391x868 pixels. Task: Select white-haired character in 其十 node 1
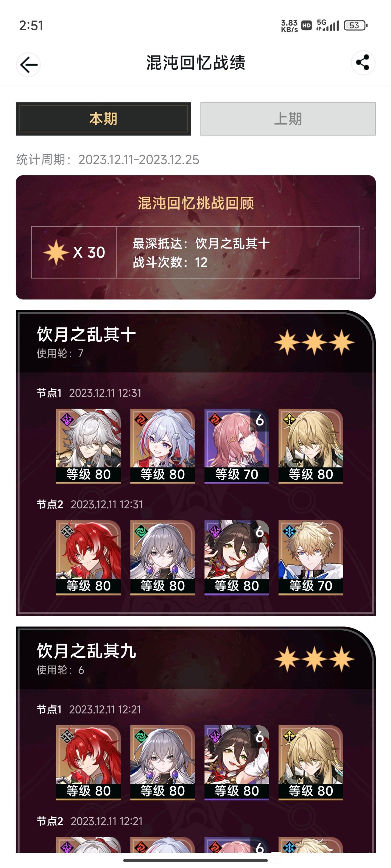88,446
